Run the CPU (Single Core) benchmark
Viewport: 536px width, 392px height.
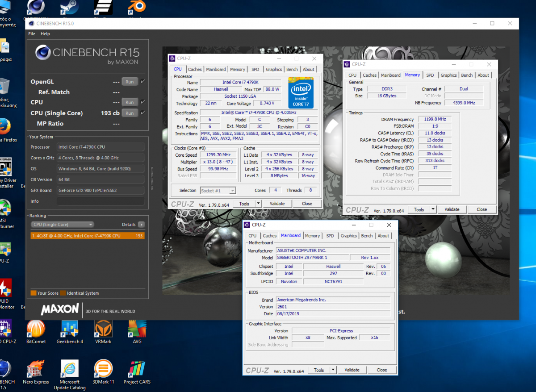tap(130, 113)
